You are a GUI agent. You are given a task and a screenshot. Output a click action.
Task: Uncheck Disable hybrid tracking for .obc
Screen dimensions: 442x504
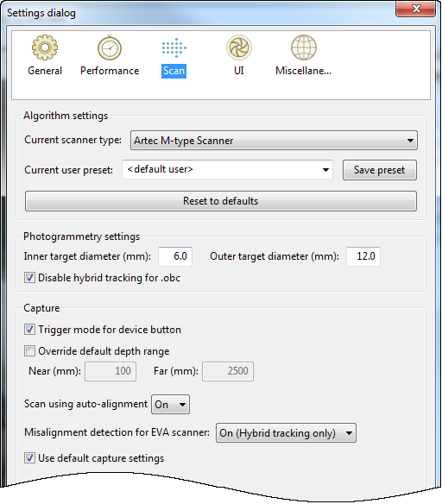click(x=29, y=277)
